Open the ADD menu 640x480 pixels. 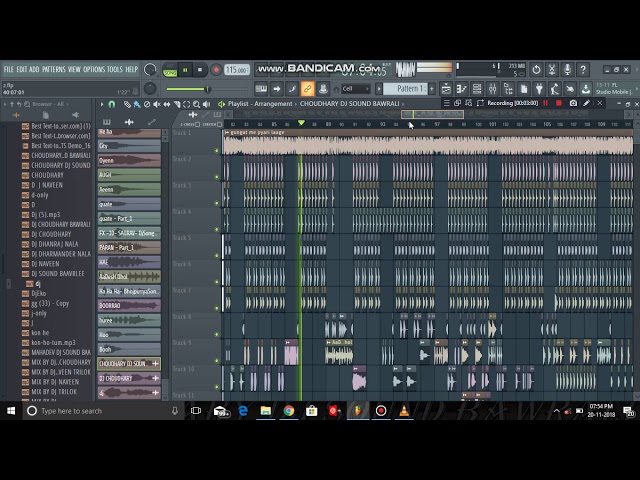[x=34, y=69]
